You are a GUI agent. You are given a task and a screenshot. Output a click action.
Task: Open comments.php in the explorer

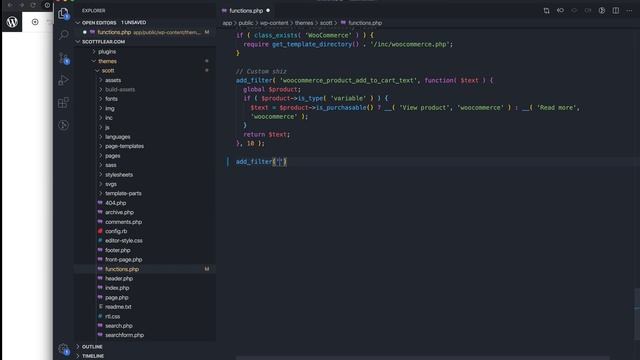pos(123,222)
